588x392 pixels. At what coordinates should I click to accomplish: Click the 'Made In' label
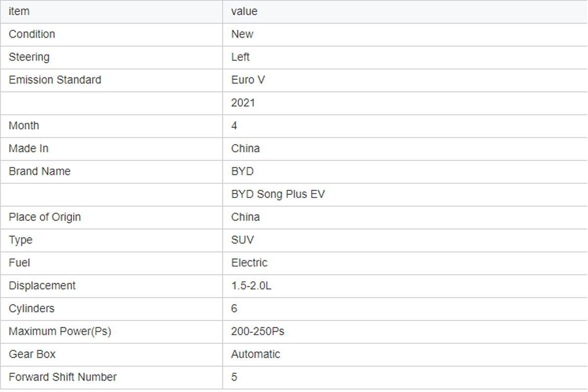point(28,148)
